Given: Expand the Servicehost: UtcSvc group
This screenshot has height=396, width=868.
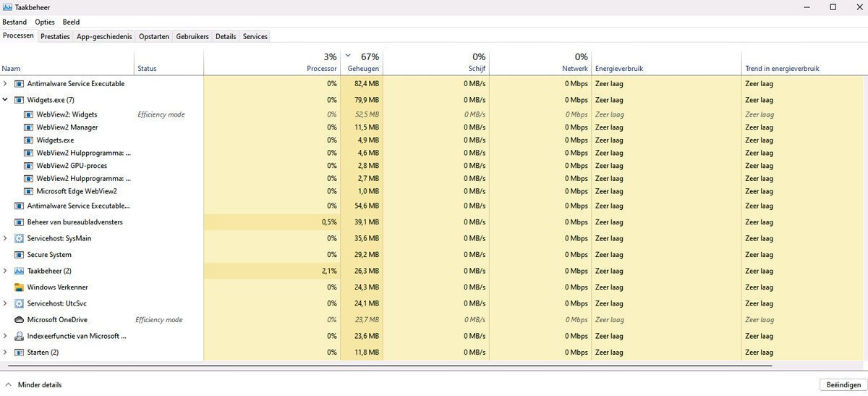Looking at the screenshot, I should coord(5,303).
